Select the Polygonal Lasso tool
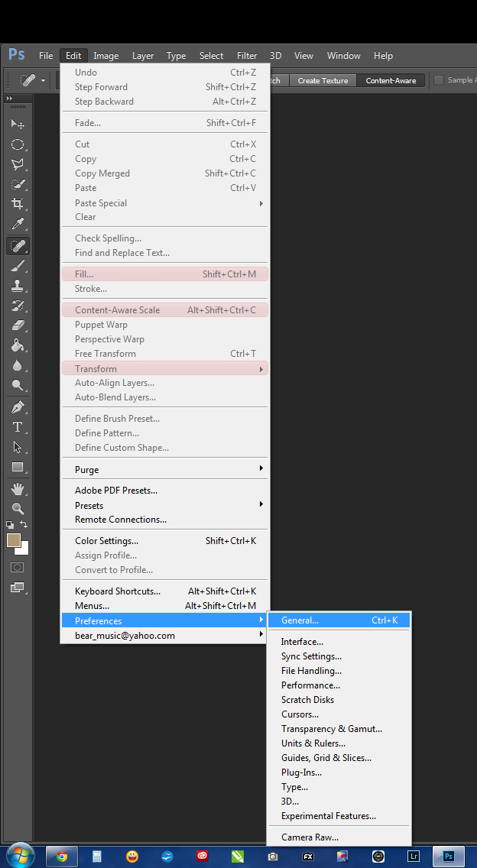The image size is (477, 868). (18, 165)
